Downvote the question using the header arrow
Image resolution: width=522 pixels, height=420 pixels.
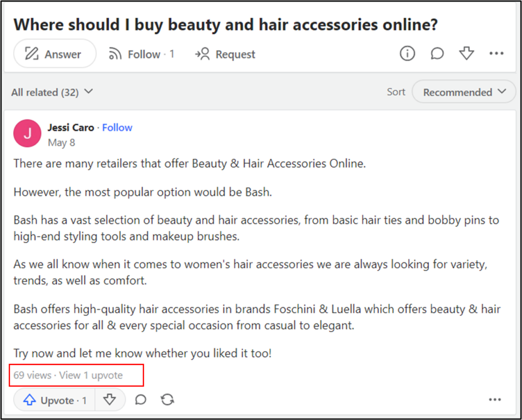pos(466,54)
